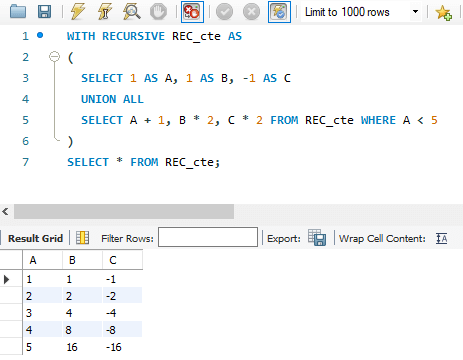Click line number 7 in the gutter
Image resolution: width=463 pixels, height=360 pixels.
click(26, 162)
